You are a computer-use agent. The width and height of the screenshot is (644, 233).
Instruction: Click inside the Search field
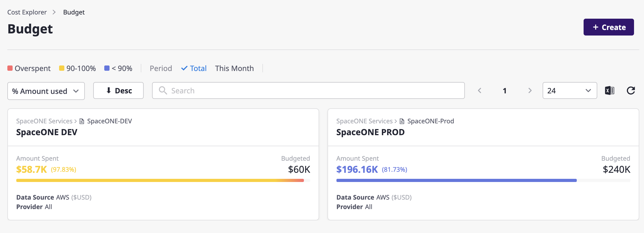[308, 90]
